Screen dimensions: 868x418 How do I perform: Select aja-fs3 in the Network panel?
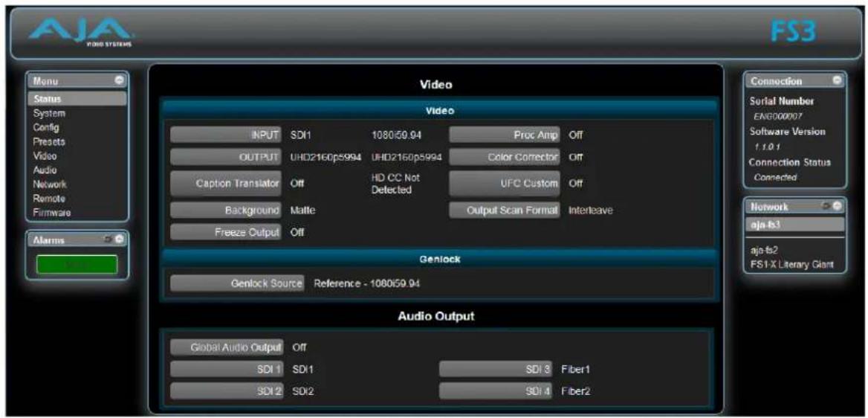[797, 225]
